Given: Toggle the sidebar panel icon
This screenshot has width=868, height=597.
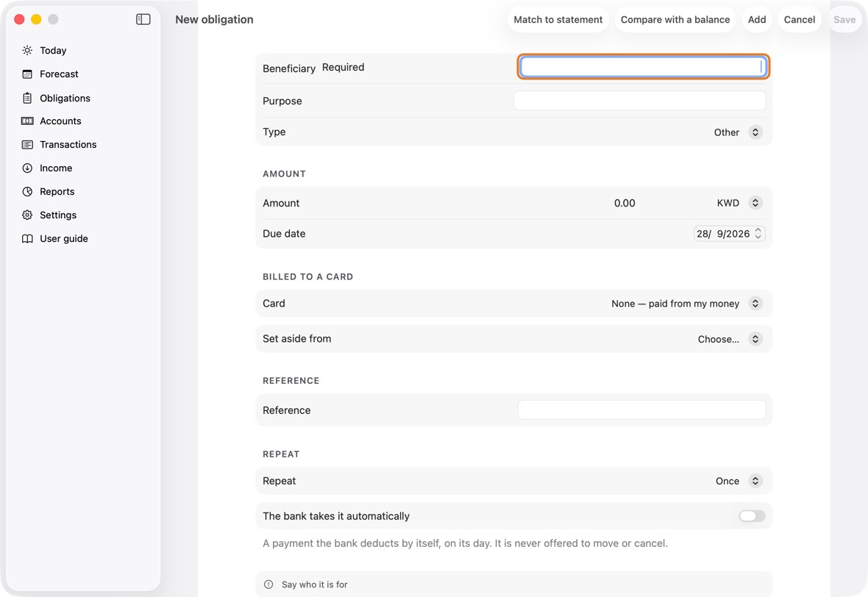Looking at the screenshot, I should click(143, 19).
